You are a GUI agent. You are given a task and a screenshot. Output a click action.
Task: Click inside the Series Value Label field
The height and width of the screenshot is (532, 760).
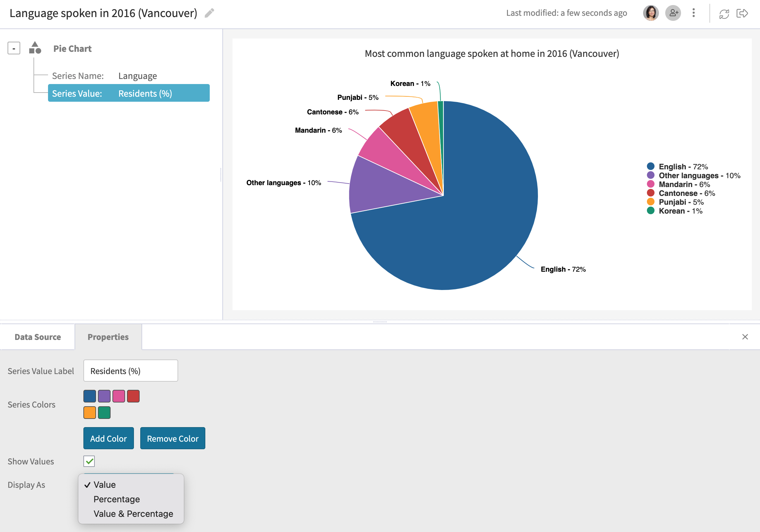pos(130,371)
